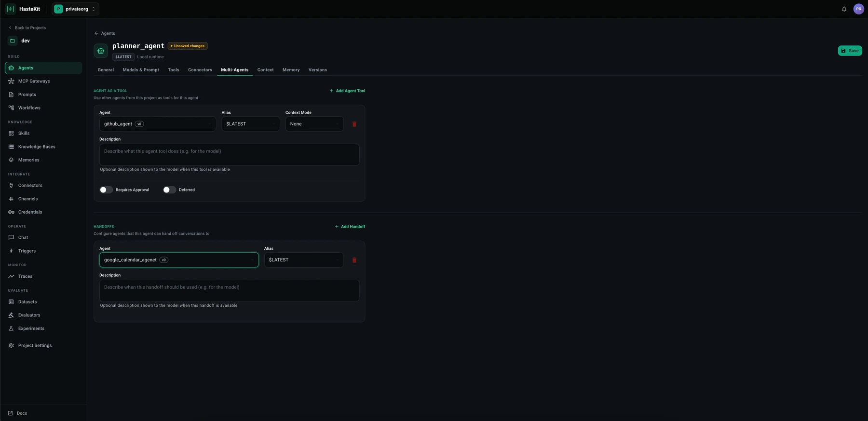Click the Experiments flask icon
The width and height of the screenshot is (868, 421).
pyautogui.click(x=11, y=328)
